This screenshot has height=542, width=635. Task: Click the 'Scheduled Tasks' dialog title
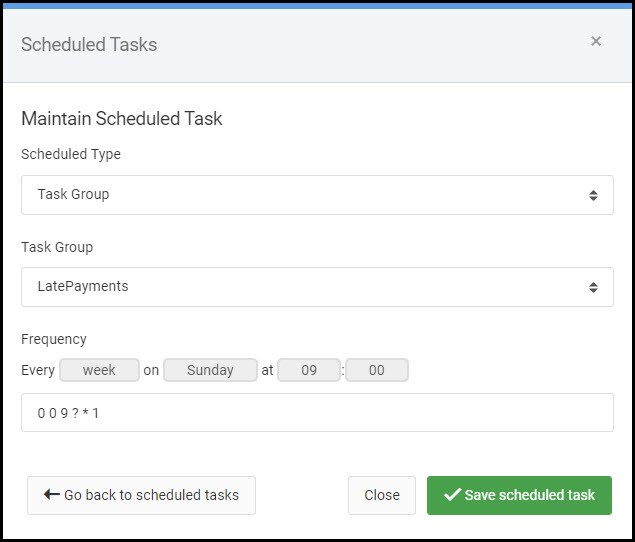point(89,45)
